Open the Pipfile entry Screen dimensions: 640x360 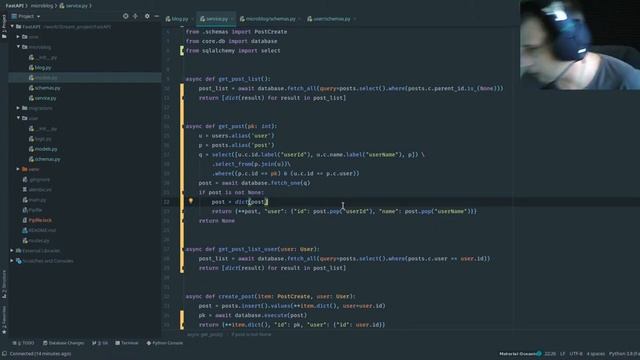point(32,210)
